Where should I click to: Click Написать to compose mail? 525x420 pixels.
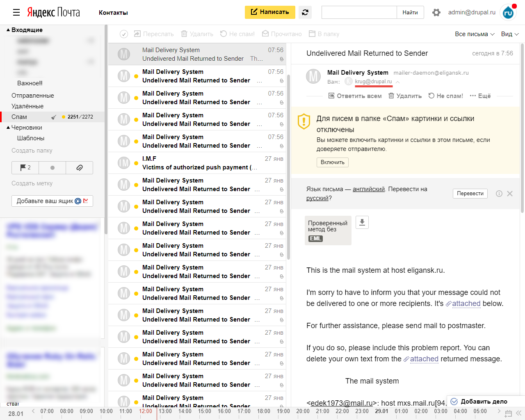(270, 12)
